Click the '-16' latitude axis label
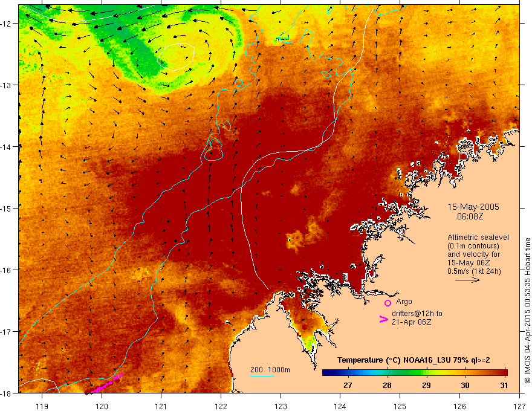The image size is (532, 411). [7, 270]
